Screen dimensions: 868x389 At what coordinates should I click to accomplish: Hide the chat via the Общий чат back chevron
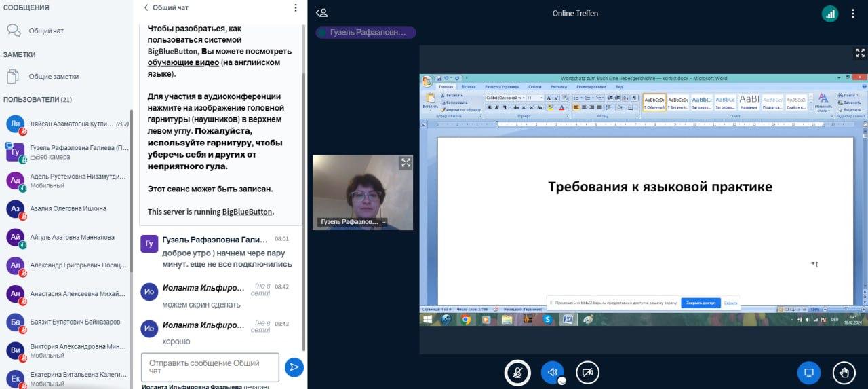(146, 7)
